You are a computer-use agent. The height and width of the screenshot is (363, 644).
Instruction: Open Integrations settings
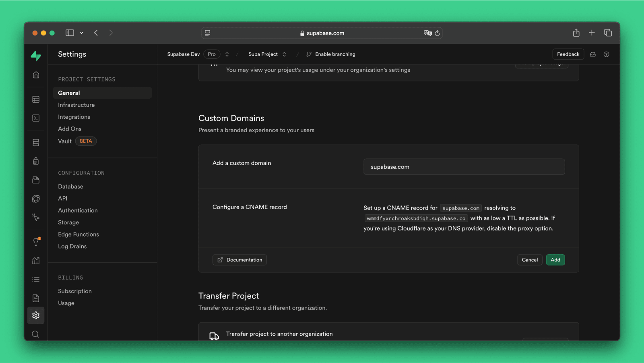point(74,117)
